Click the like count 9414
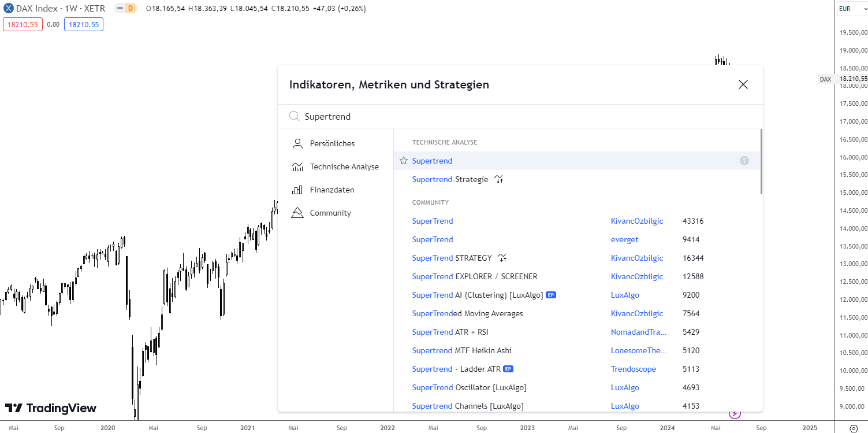The width and height of the screenshot is (868, 433). [691, 239]
